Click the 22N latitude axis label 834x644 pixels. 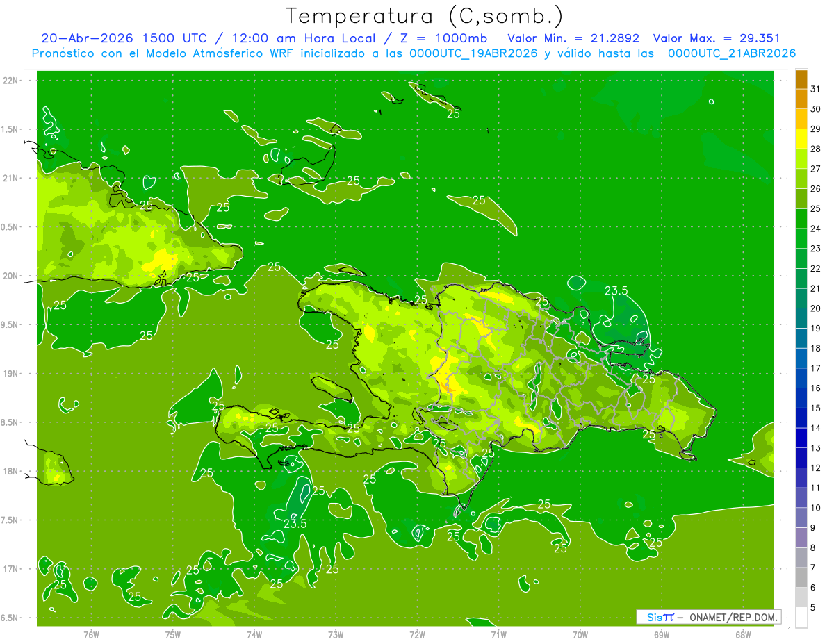(x=12, y=80)
